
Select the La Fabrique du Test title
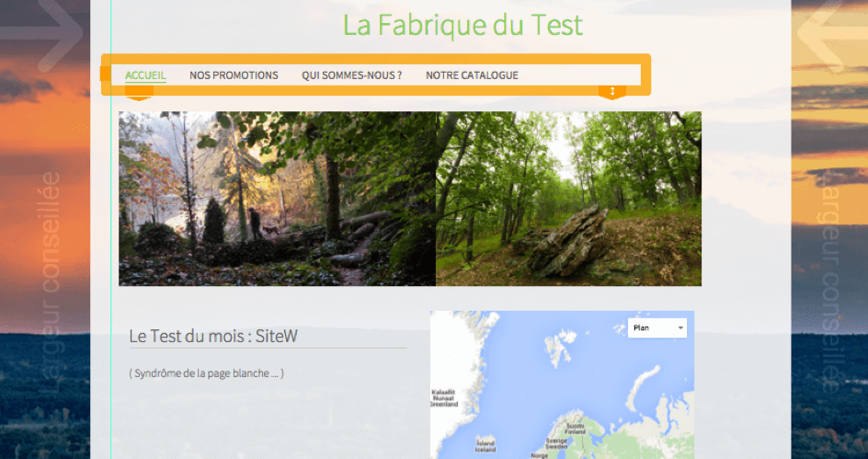pyautogui.click(x=463, y=25)
